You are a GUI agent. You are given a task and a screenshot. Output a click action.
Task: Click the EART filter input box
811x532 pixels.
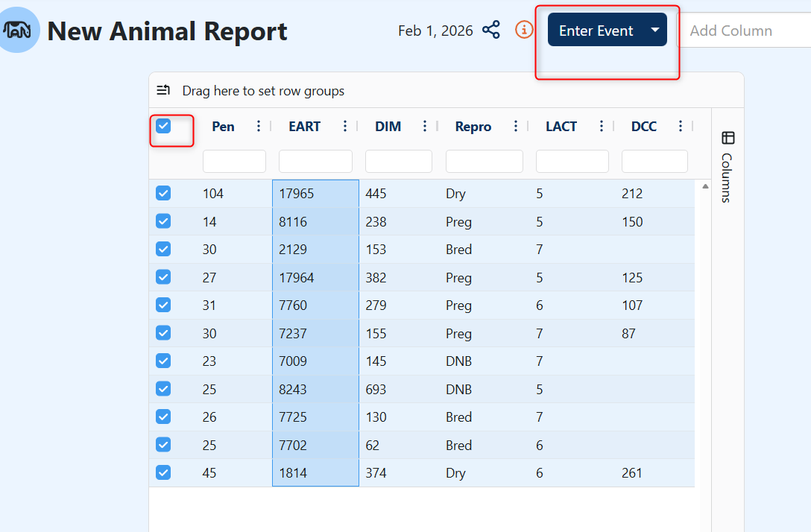point(315,161)
